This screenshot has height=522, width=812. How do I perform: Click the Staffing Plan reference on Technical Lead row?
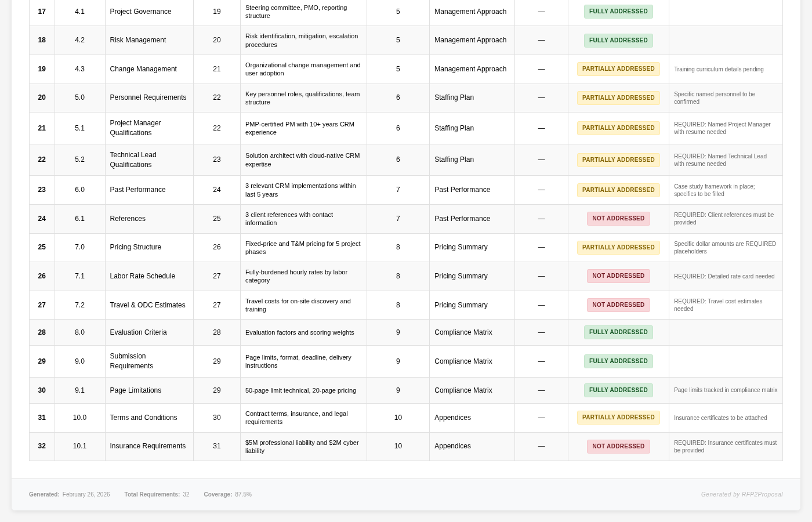454,159
